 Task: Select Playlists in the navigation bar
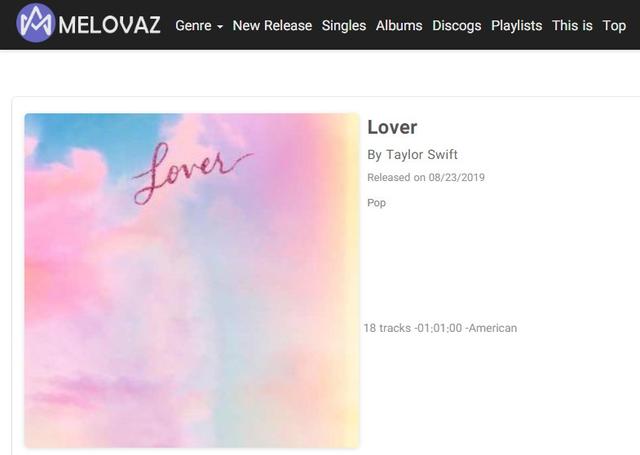[516, 26]
